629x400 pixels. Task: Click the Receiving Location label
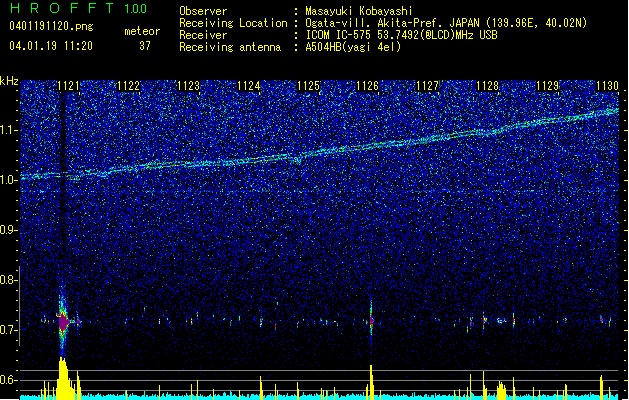point(233,23)
